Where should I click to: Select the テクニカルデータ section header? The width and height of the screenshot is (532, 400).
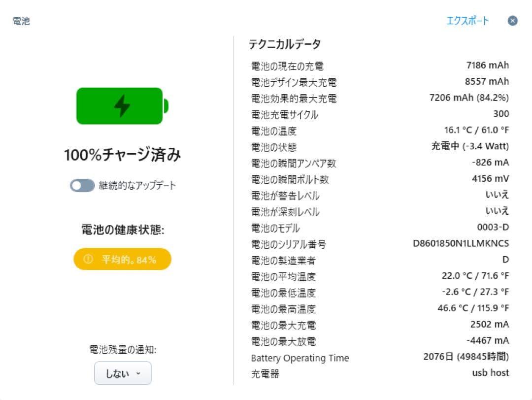(285, 44)
